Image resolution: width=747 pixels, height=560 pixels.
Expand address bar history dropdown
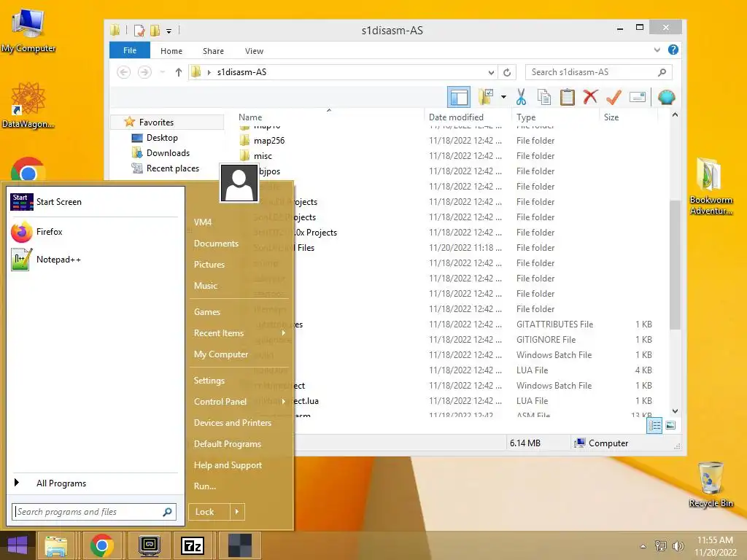[491, 72]
